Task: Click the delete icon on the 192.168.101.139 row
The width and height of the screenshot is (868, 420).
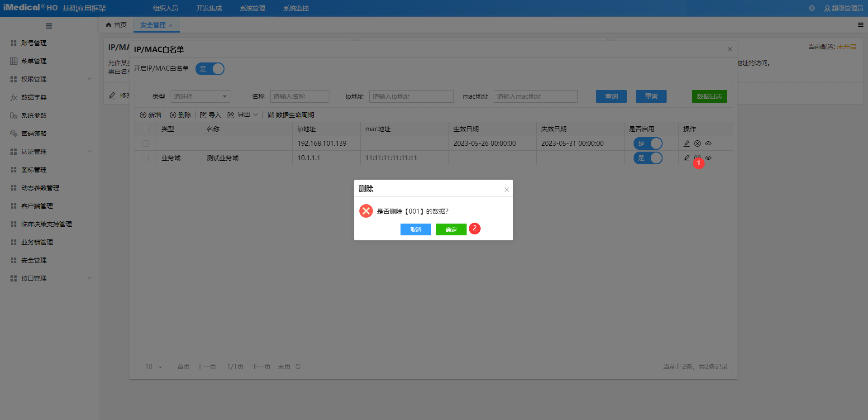Action: pyautogui.click(x=697, y=143)
